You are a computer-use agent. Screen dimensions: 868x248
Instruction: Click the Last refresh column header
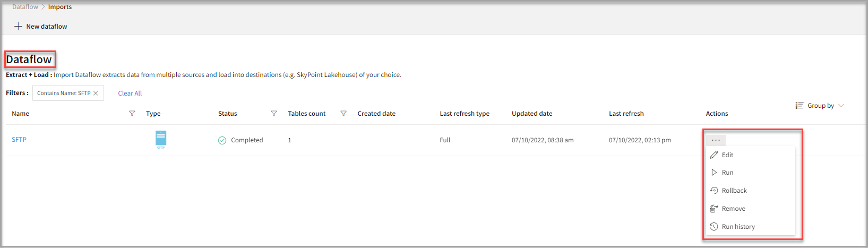pyautogui.click(x=626, y=114)
